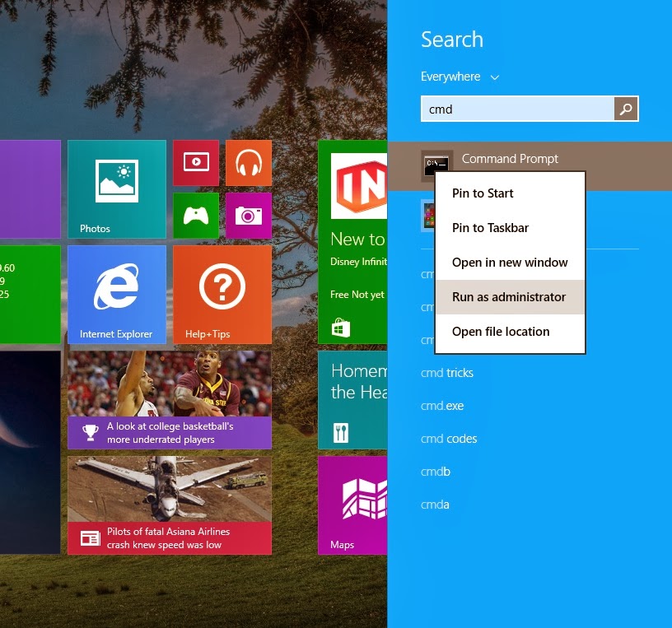Click the magnifier search button
This screenshot has width=672, height=628.
626,109
